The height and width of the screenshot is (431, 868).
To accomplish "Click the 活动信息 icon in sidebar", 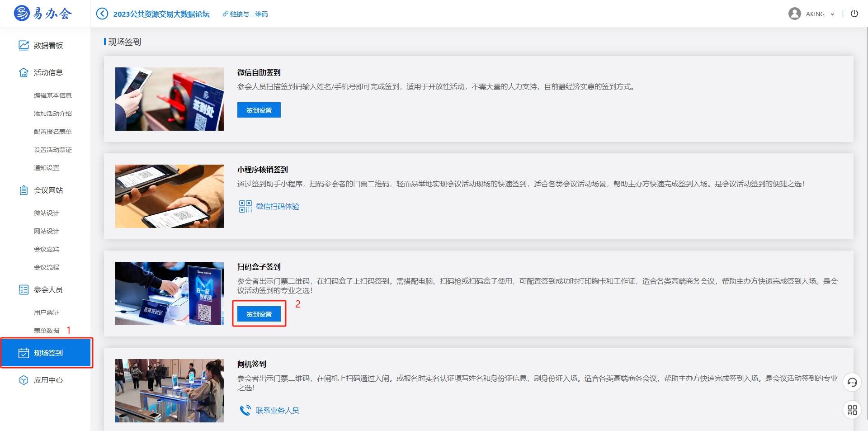I will click(x=24, y=72).
